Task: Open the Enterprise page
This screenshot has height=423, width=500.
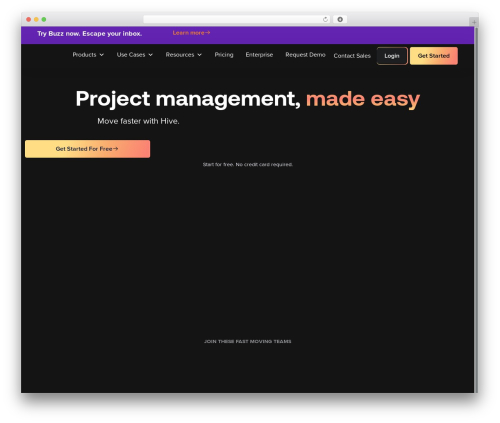Action: [x=259, y=55]
